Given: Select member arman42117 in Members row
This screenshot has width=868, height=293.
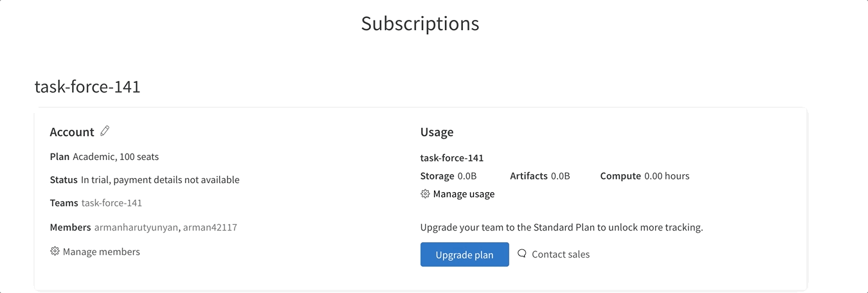Looking at the screenshot, I should pyautogui.click(x=210, y=227).
